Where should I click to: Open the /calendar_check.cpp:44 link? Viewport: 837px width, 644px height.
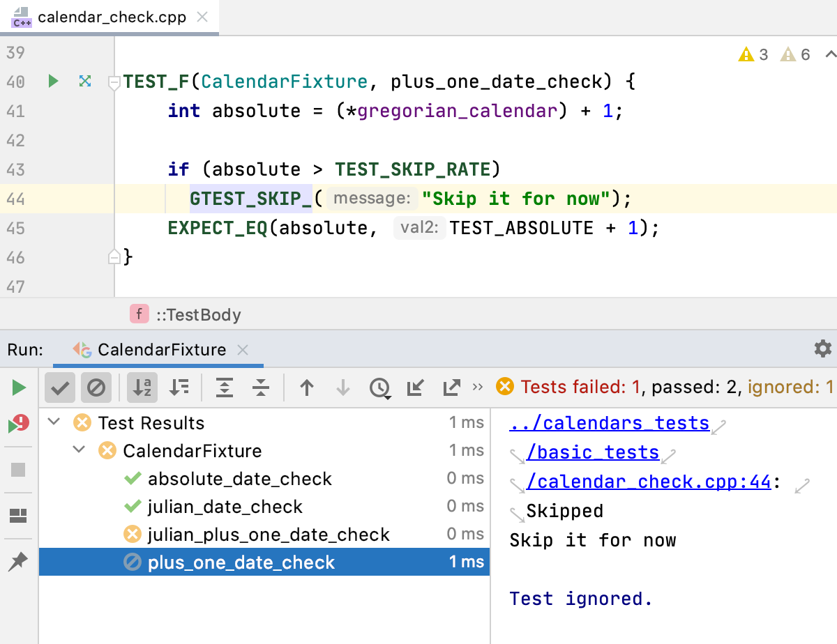[649, 482]
